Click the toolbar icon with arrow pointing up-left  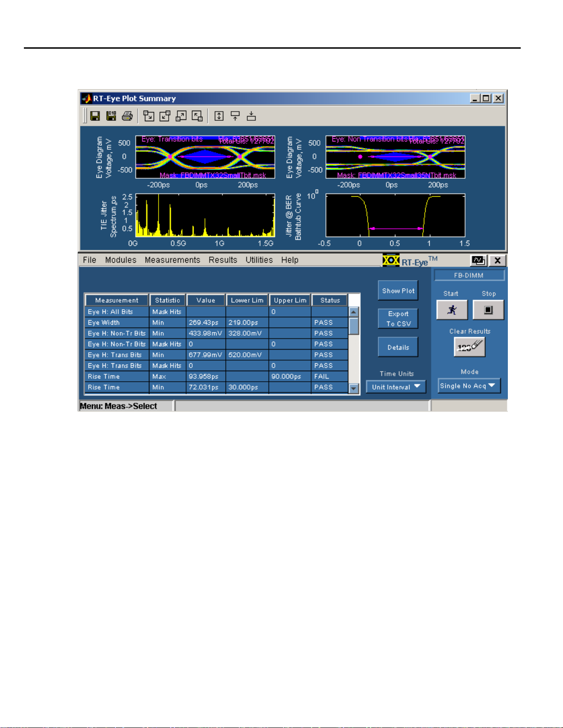tap(197, 116)
